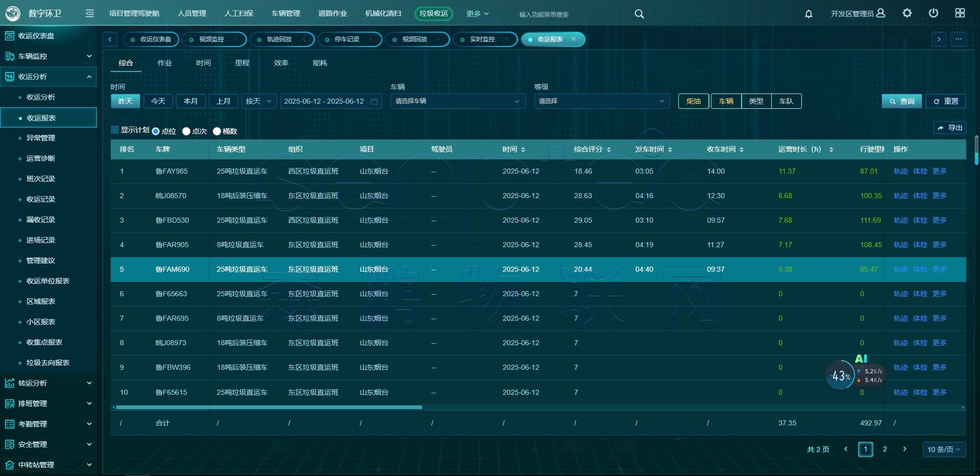980x476 pixels.
Task: Open the app grid icon
Action: click(960, 13)
